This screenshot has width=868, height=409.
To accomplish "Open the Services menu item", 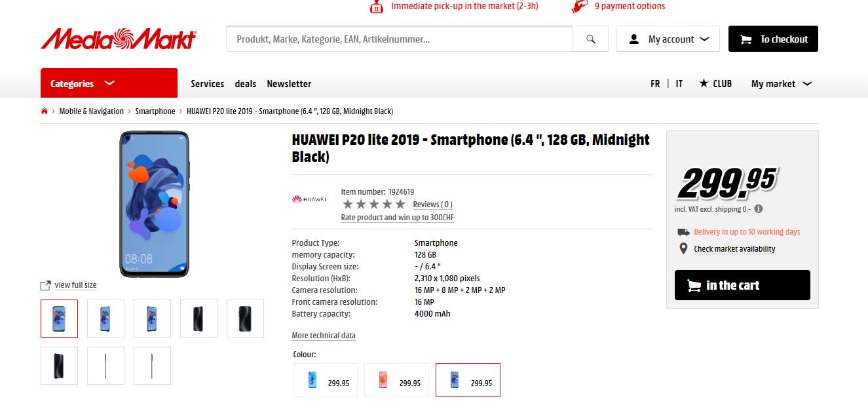I will [207, 84].
